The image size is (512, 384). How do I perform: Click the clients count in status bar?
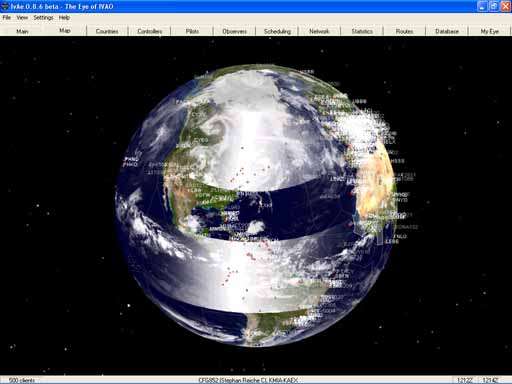click(22, 380)
